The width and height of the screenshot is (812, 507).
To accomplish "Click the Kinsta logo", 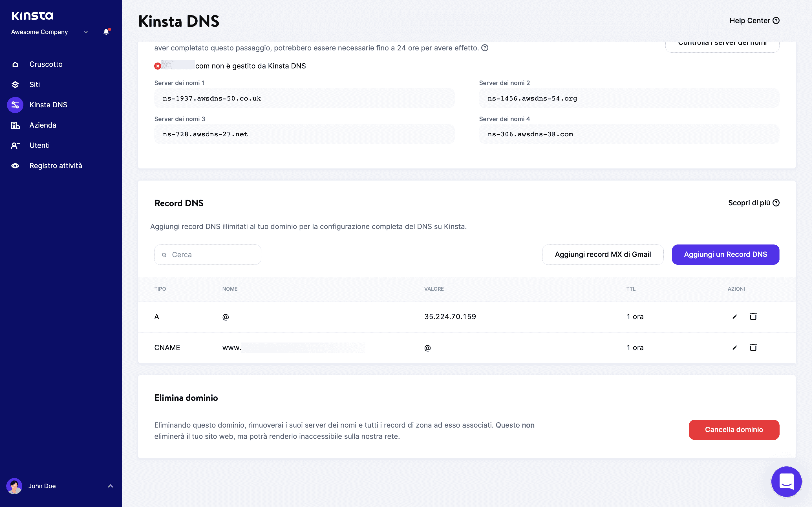I will (32, 15).
